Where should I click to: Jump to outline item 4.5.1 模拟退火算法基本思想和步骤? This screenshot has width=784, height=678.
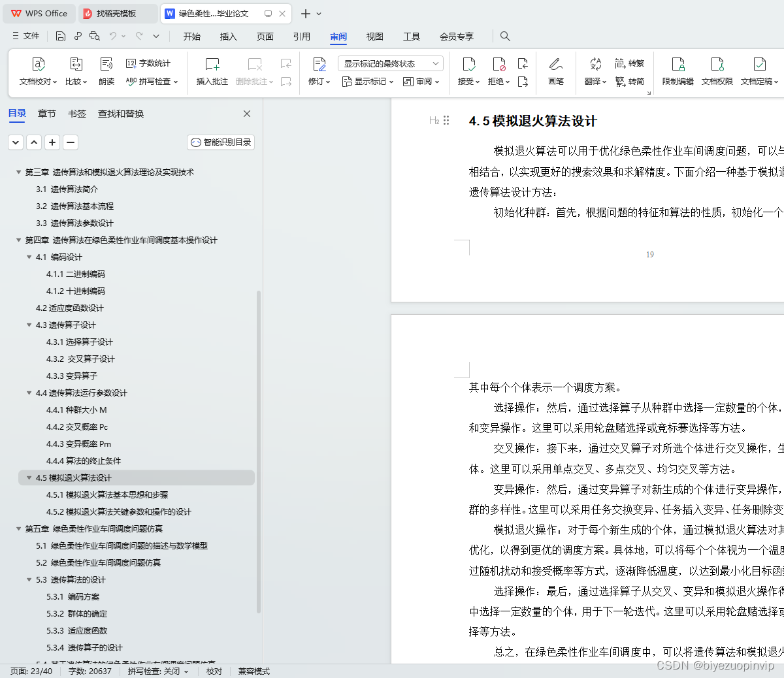(x=107, y=495)
